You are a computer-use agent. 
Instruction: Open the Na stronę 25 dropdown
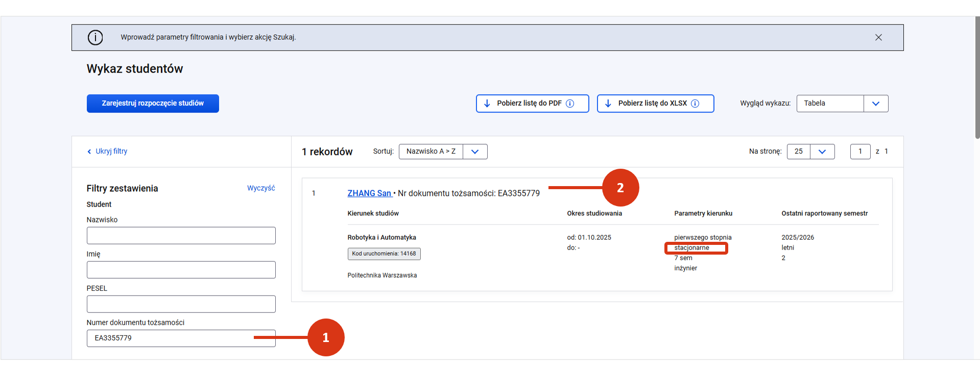click(810, 151)
